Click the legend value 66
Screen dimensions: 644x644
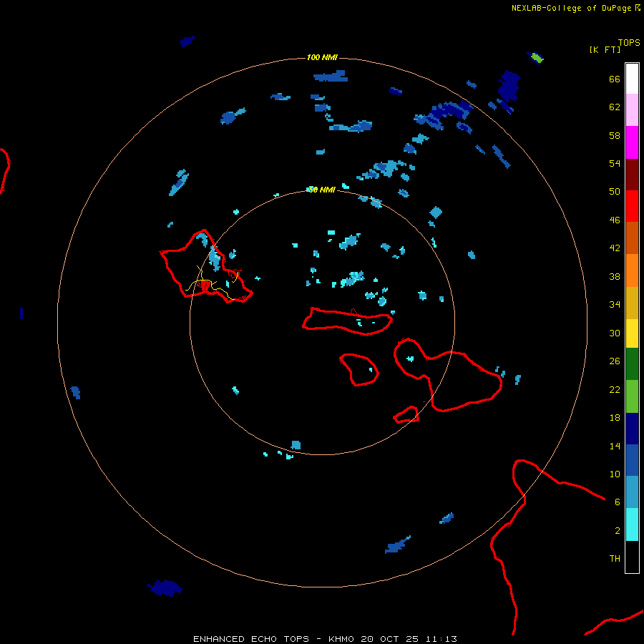point(615,79)
